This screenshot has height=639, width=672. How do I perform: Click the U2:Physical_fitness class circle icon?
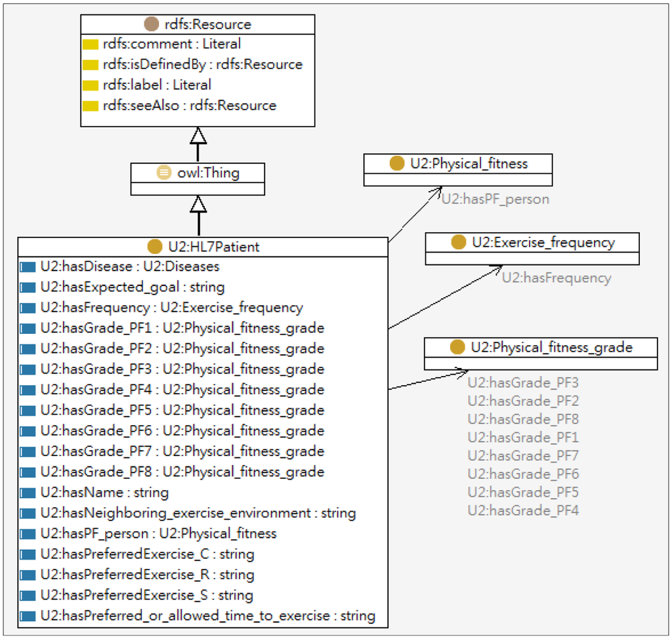coord(396,163)
